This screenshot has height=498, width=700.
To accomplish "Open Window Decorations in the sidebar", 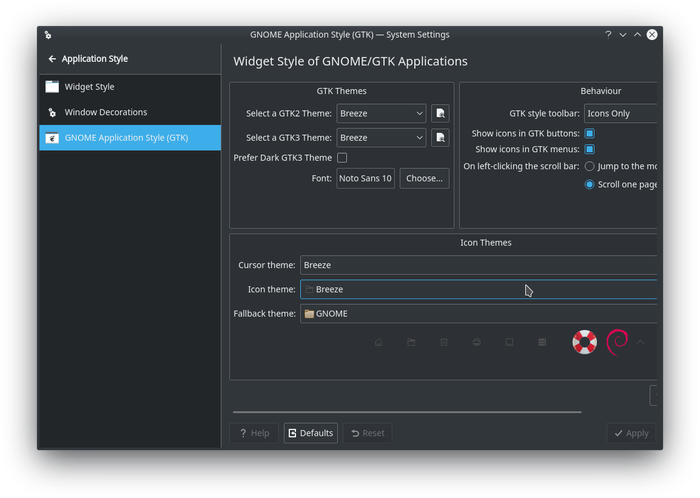I will pos(106,112).
